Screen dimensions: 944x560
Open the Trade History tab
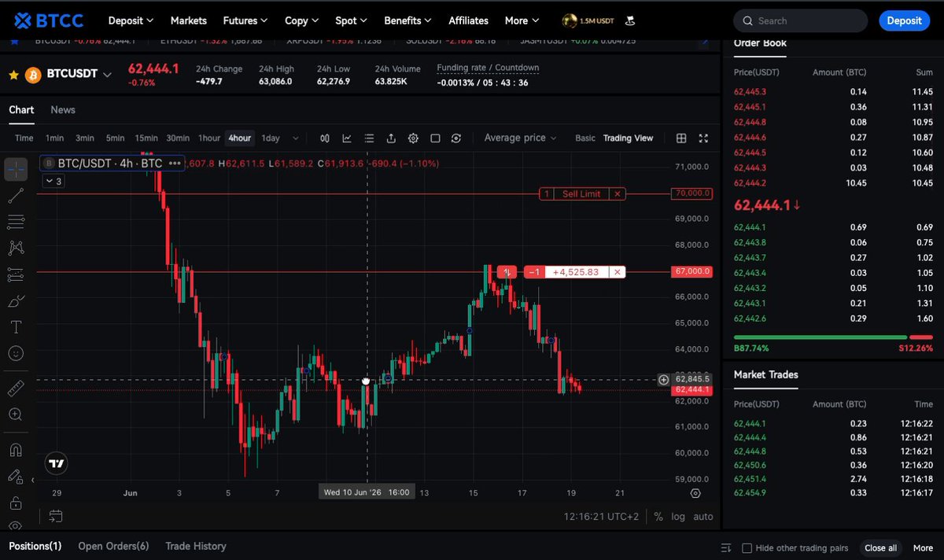coord(196,546)
